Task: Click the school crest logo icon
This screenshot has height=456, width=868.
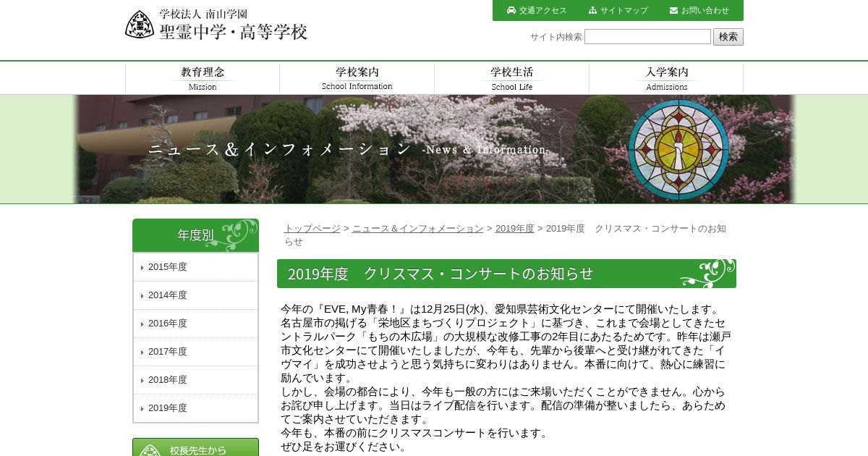Action: (140, 25)
